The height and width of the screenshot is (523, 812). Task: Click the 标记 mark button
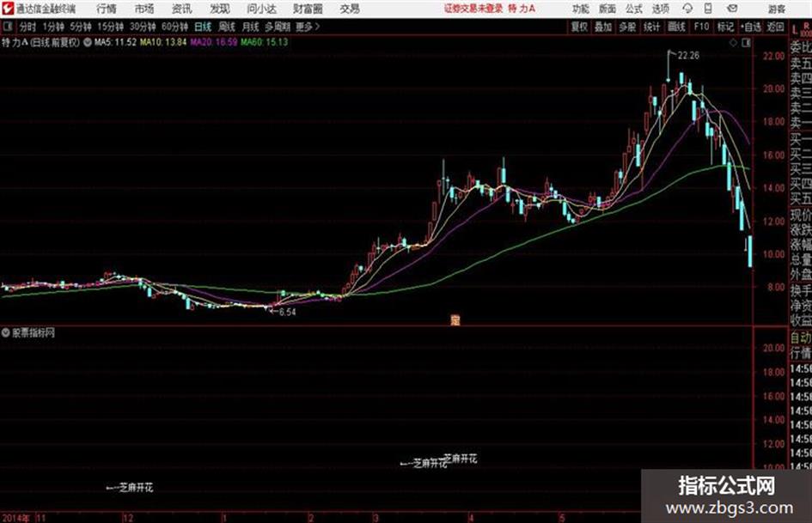725,27
